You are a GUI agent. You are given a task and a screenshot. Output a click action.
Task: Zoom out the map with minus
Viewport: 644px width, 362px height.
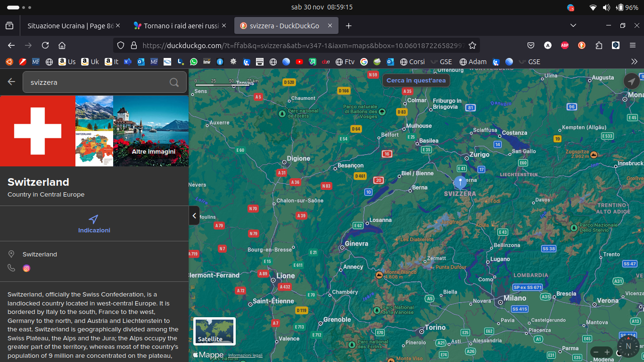(x=596, y=352)
